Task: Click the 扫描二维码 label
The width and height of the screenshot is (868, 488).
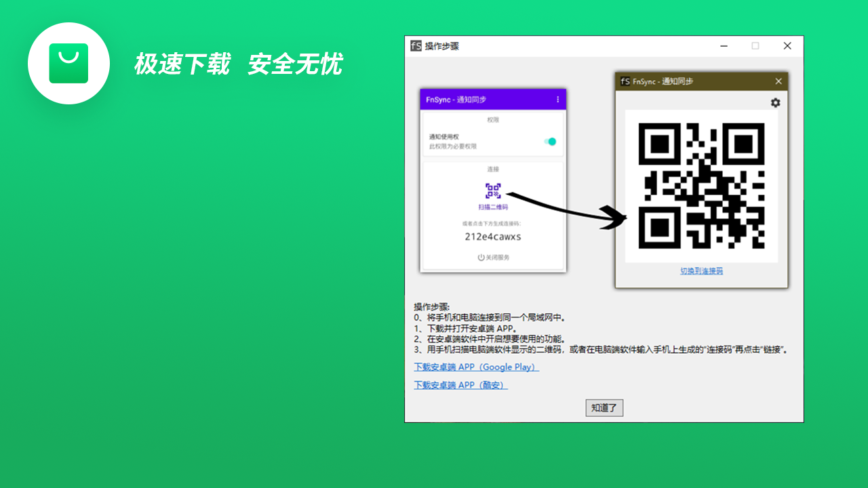Action: pos(493,207)
